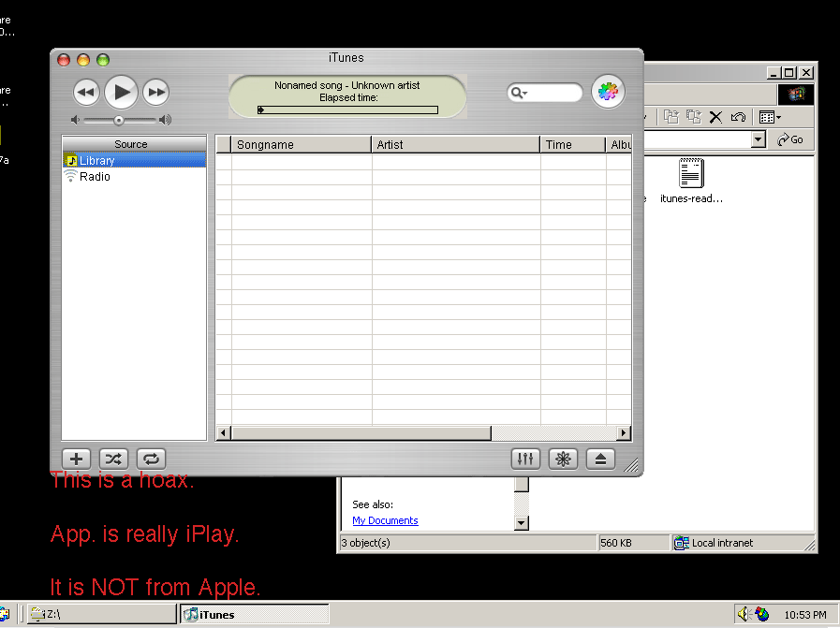This screenshot has width=840, height=628.
Task: Sort songs by the Time column
Action: (573, 144)
